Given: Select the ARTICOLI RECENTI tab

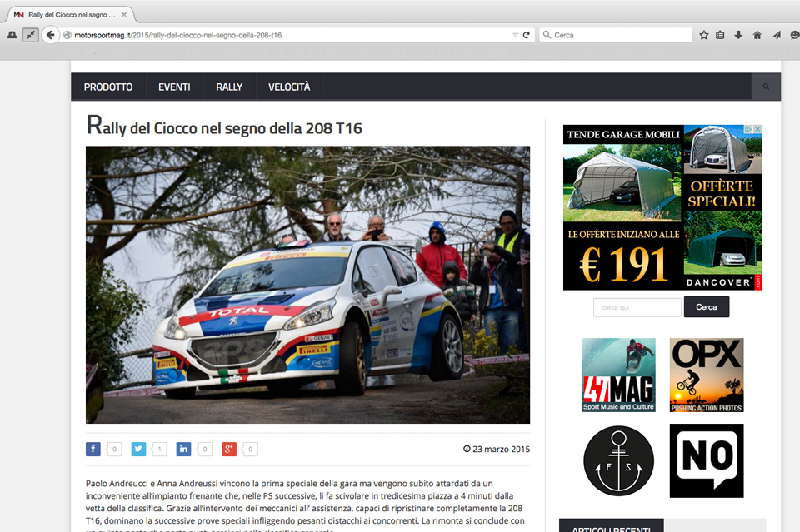Looking at the screenshot, I should coord(611,526).
